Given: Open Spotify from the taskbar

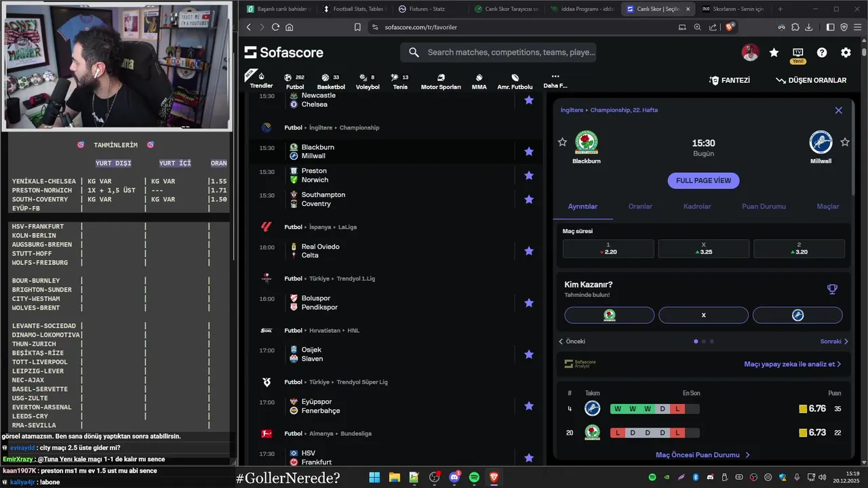Looking at the screenshot, I should click(x=474, y=478).
